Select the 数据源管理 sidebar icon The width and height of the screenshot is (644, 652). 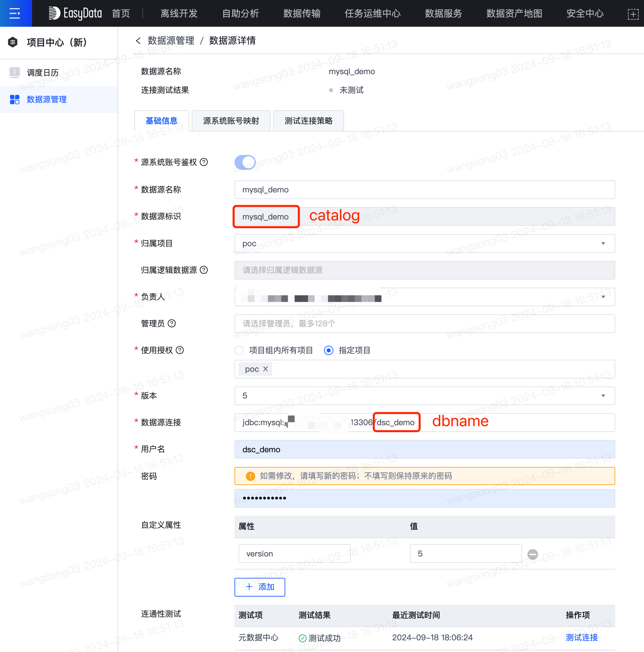point(15,99)
